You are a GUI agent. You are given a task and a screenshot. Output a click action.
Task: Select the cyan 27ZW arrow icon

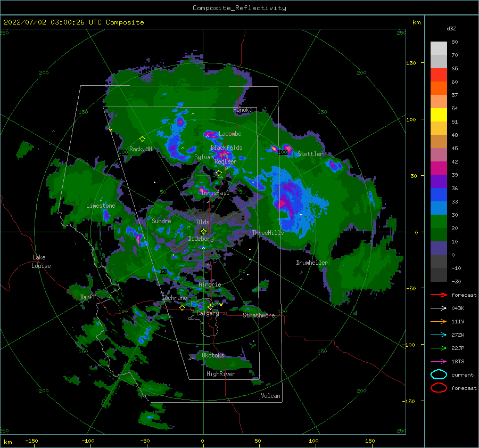[439, 335]
